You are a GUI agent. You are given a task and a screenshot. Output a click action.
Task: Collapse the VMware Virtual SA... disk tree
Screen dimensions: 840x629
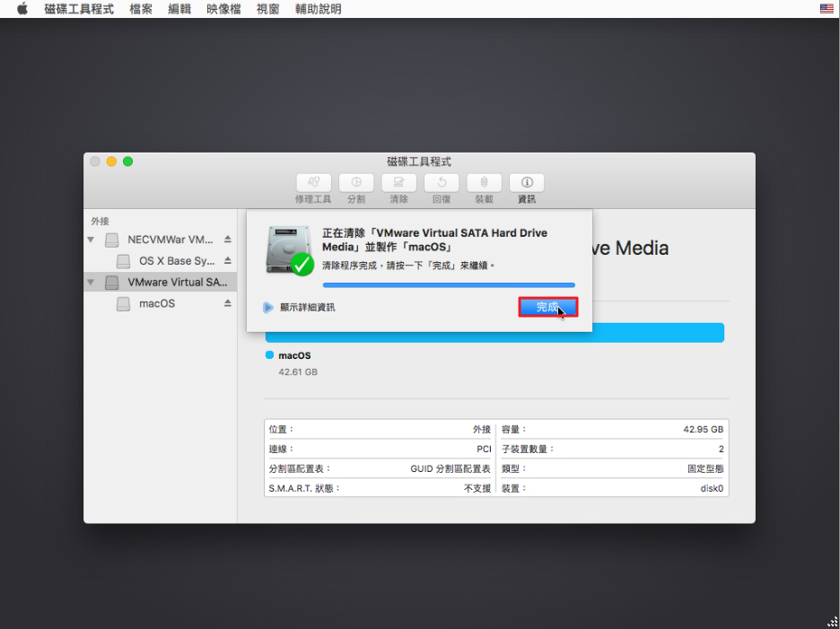91,283
